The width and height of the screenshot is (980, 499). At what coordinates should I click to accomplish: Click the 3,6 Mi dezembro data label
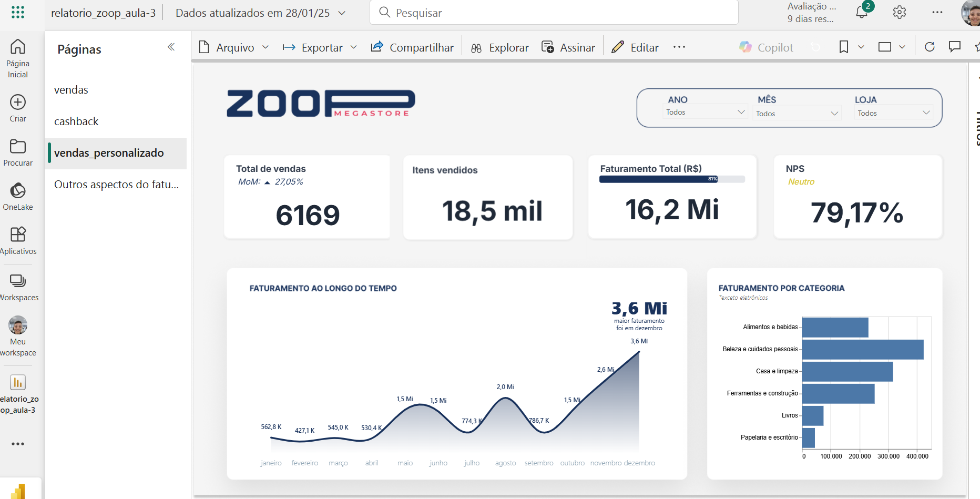(x=639, y=341)
